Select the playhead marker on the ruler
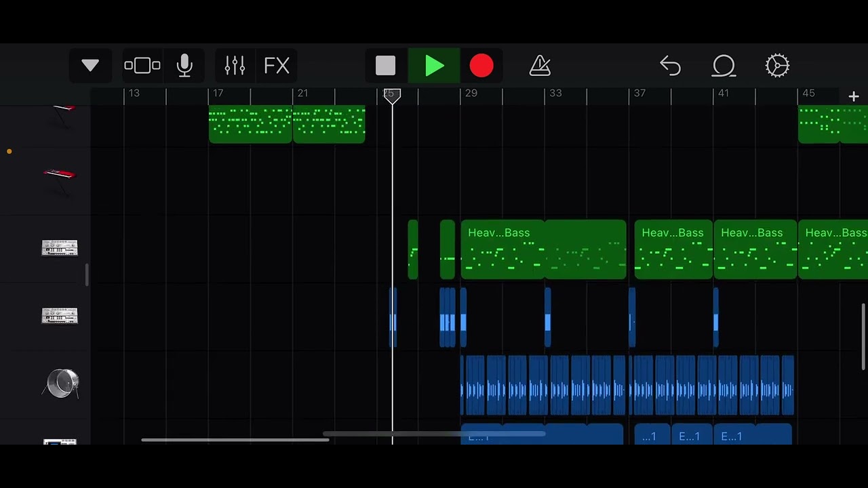 coord(392,96)
